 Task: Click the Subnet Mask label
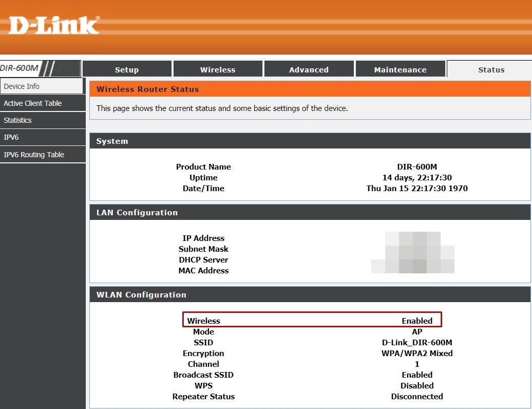tap(203, 249)
